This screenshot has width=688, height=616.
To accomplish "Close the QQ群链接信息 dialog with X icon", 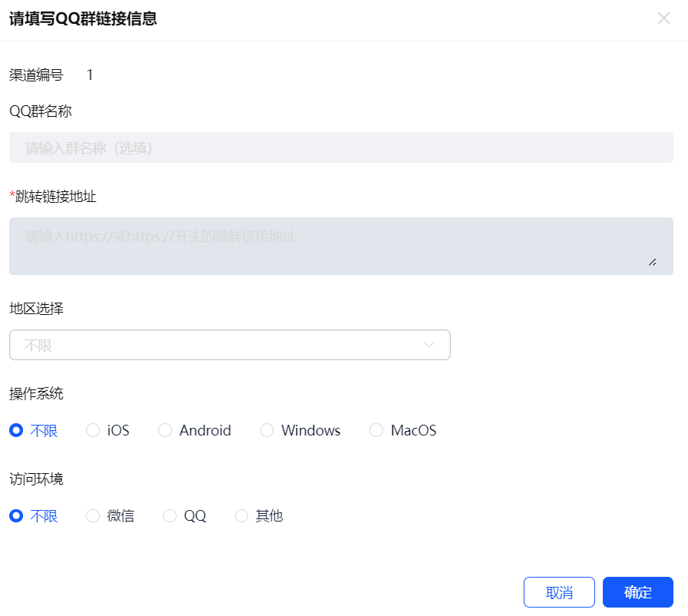I will point(663,18).
